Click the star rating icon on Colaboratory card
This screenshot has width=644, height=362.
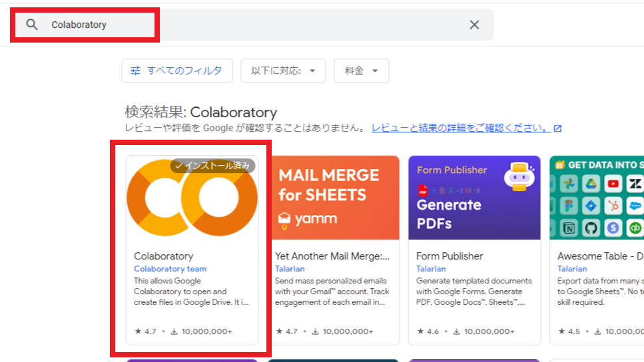click(138, 331)
